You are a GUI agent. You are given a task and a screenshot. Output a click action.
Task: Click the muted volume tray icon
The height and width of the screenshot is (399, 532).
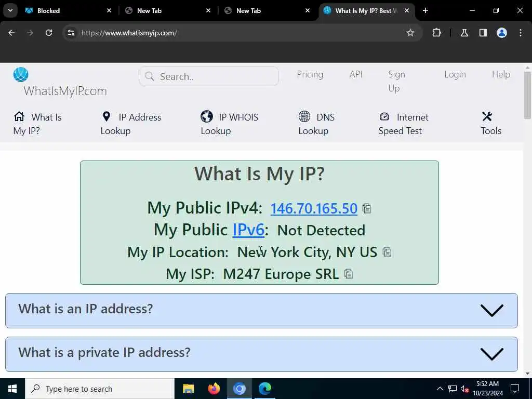[464, 389]
